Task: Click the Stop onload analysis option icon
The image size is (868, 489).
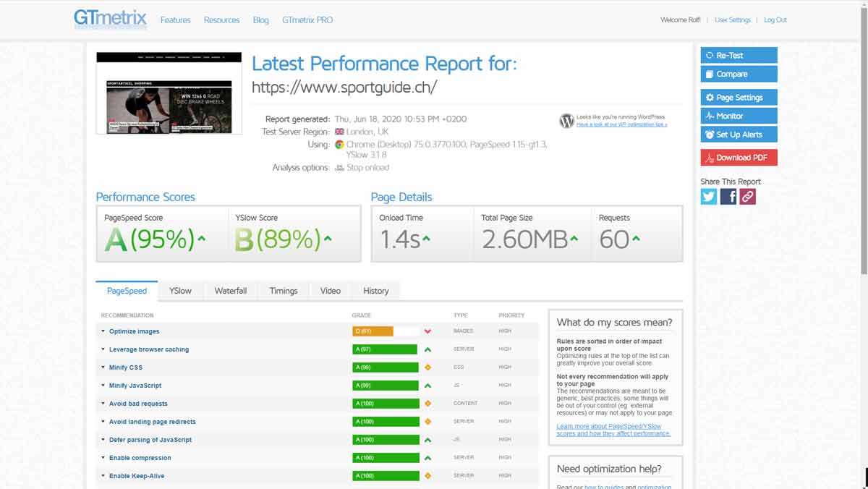Action: (339, 168)
